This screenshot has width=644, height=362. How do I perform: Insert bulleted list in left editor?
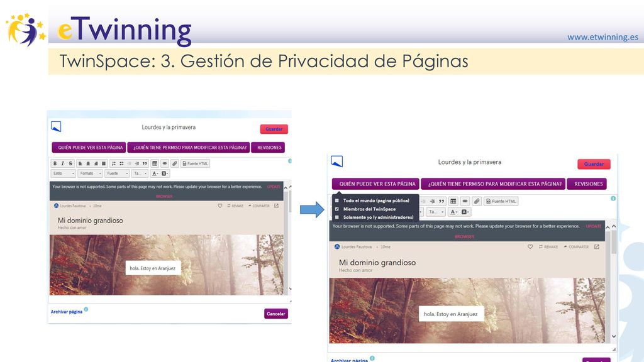(x=121, y=163)
